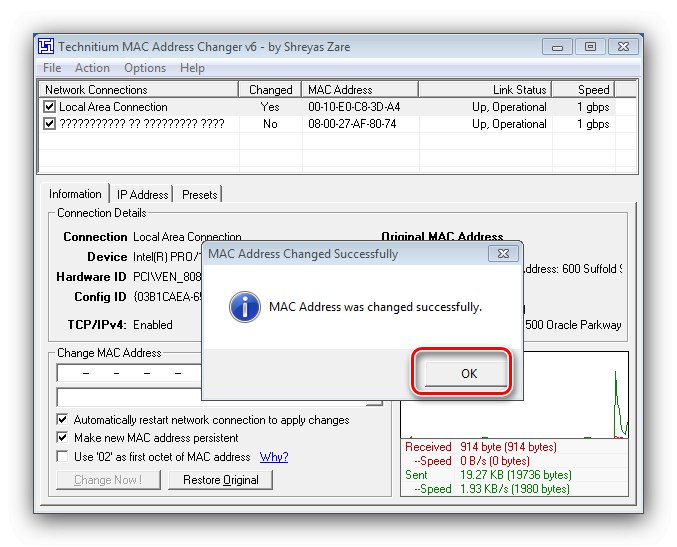Viewport: 677px width, 547px height.
Task: Select the Local Area Connection row name
Action: 113,107
